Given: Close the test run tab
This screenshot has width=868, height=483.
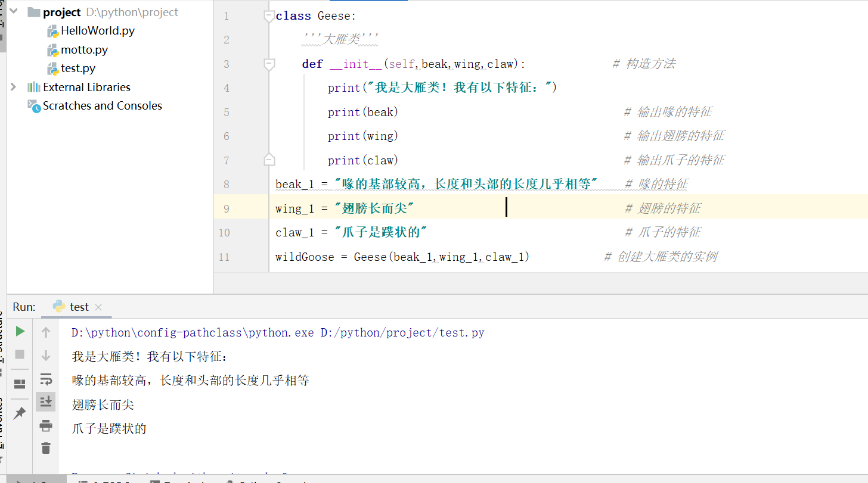Looking at the screenshot, I should pos(98,307).
